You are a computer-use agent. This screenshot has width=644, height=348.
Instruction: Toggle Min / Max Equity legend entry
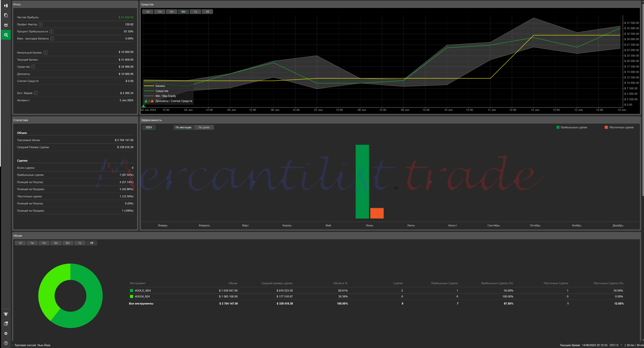pyautogui.click(x=166, y=96)
